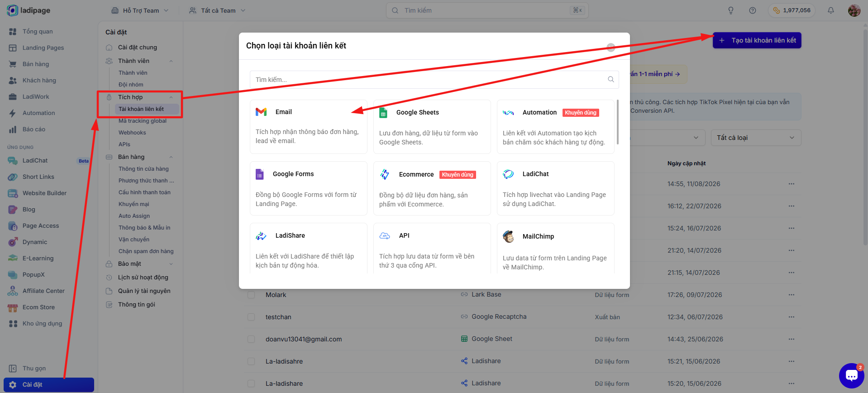Focus the top Tìm kiếm search bar
Image resolution: width=868 pixels, height=393 pixels.
coord(487,10)
